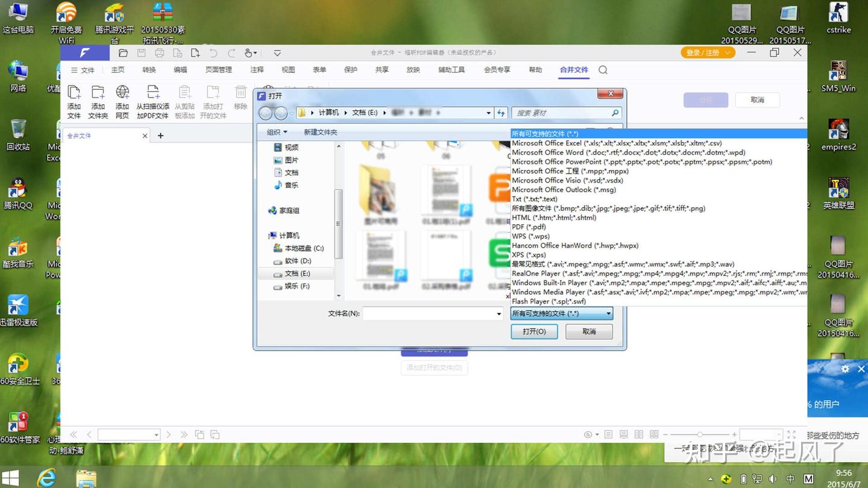Click the fullscreen icon in editor status bar
Viewport: 868px width, 488px height.
pos(791,434)
